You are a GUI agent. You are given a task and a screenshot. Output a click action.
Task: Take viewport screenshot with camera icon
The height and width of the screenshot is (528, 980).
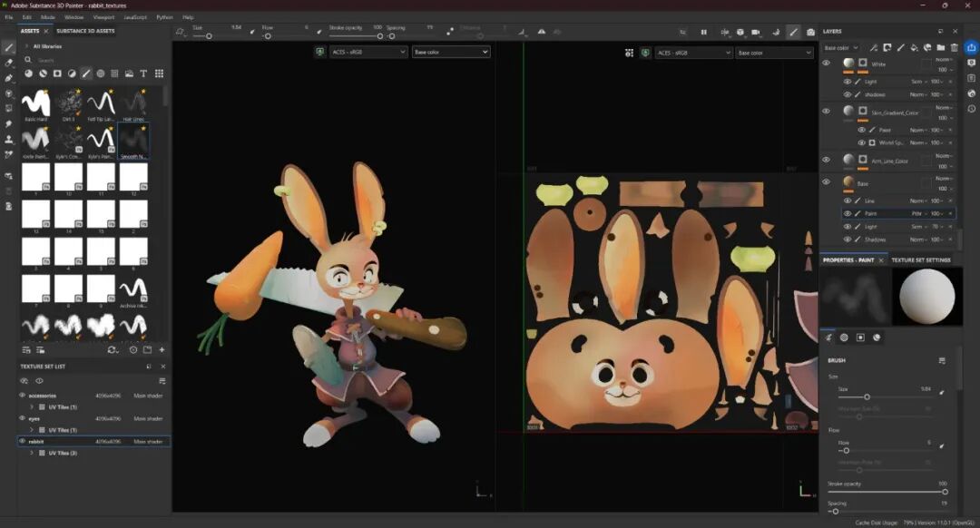coord(810,32)
